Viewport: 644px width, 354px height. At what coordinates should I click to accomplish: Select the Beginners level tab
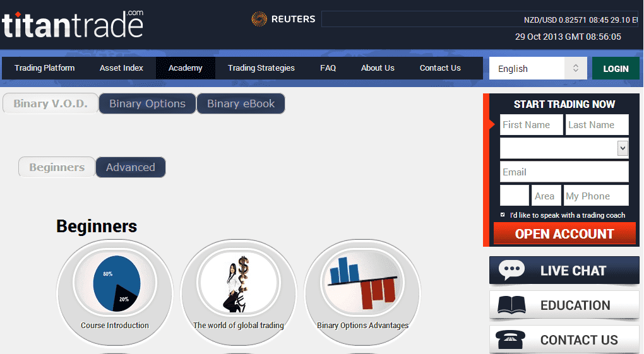(57, 167)
